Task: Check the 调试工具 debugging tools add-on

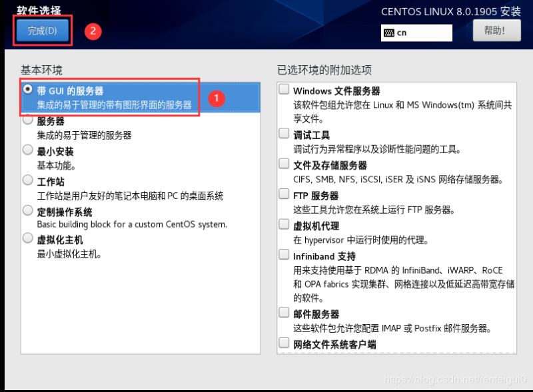Action: (x=284, y=134)
